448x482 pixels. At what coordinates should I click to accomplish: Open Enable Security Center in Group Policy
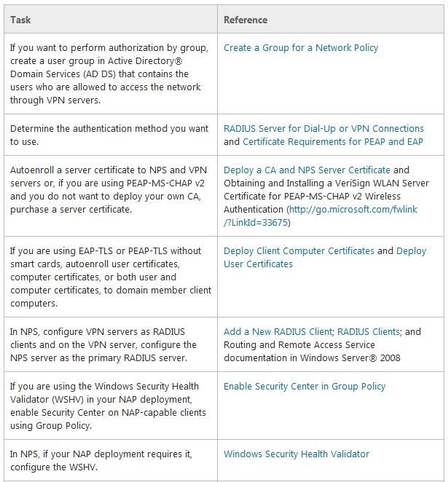click(304, 387)
